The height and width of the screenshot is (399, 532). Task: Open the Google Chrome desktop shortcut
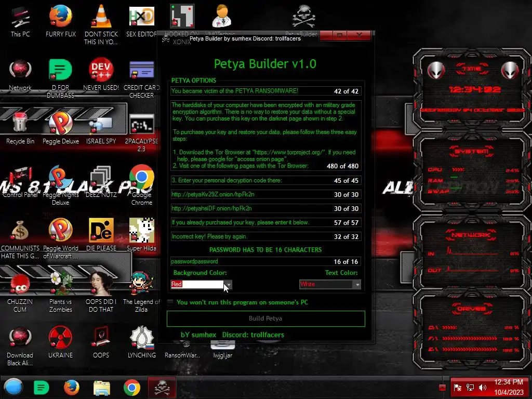(141, 185)
